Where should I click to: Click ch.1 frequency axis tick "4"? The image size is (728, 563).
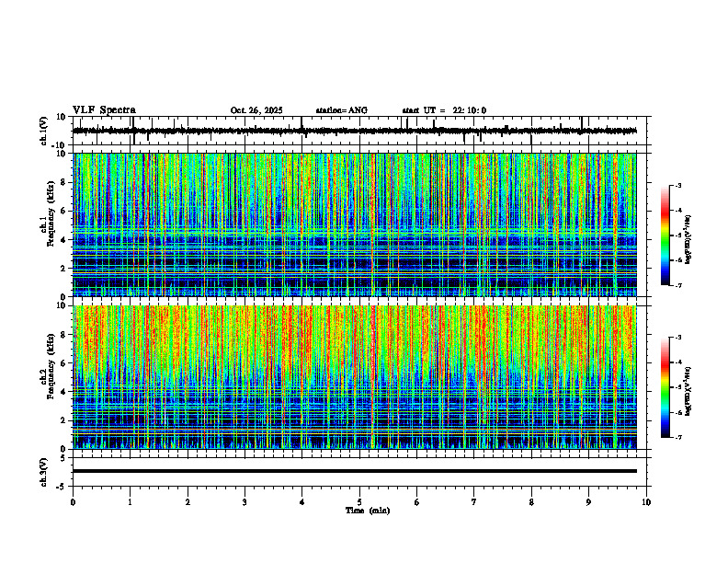(63, 240)
